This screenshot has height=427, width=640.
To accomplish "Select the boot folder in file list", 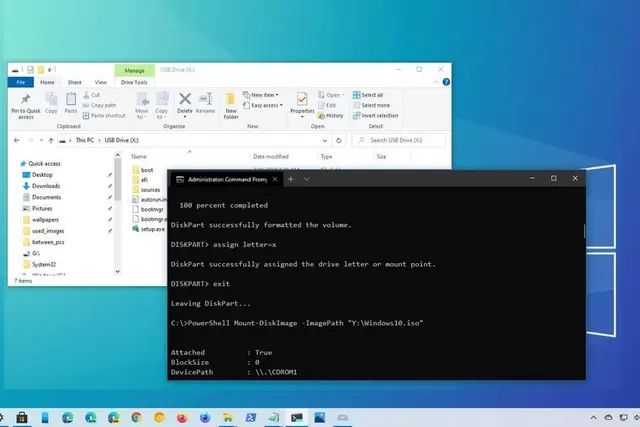I will coord(143,170).
